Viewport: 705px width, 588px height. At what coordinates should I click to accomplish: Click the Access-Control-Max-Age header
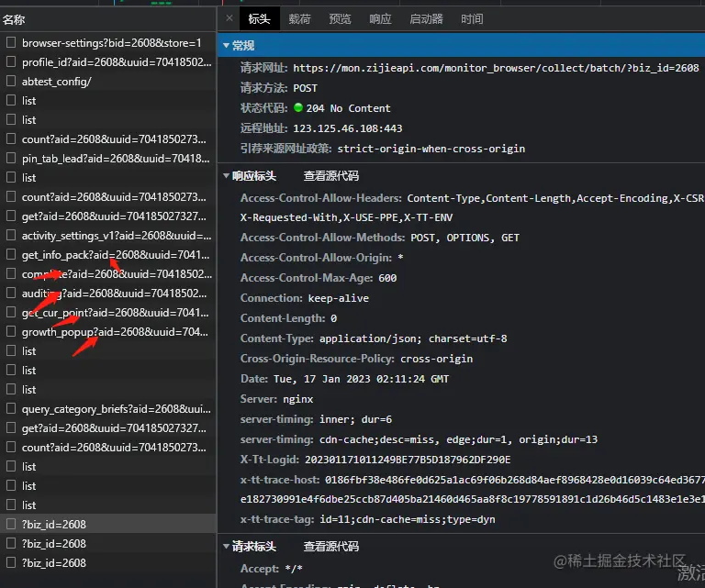point(319,278)
